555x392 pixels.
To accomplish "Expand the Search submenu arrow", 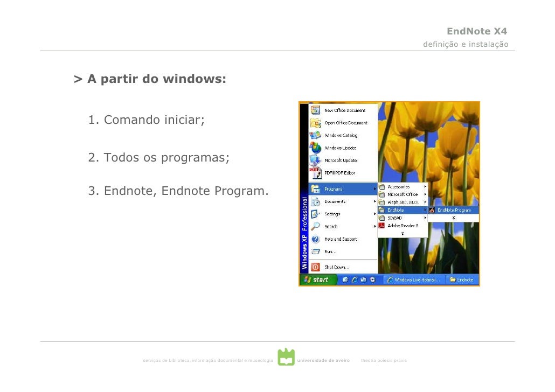I will [374, 227].
